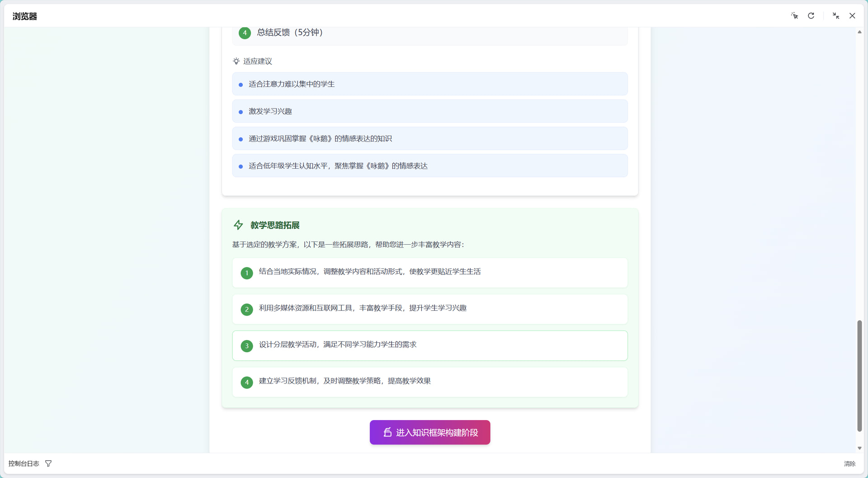Click the lightning bolt icon beside 教学思路拓展
Image resolution: width=868 pixels, height=478 pixels.
point(238,225)
